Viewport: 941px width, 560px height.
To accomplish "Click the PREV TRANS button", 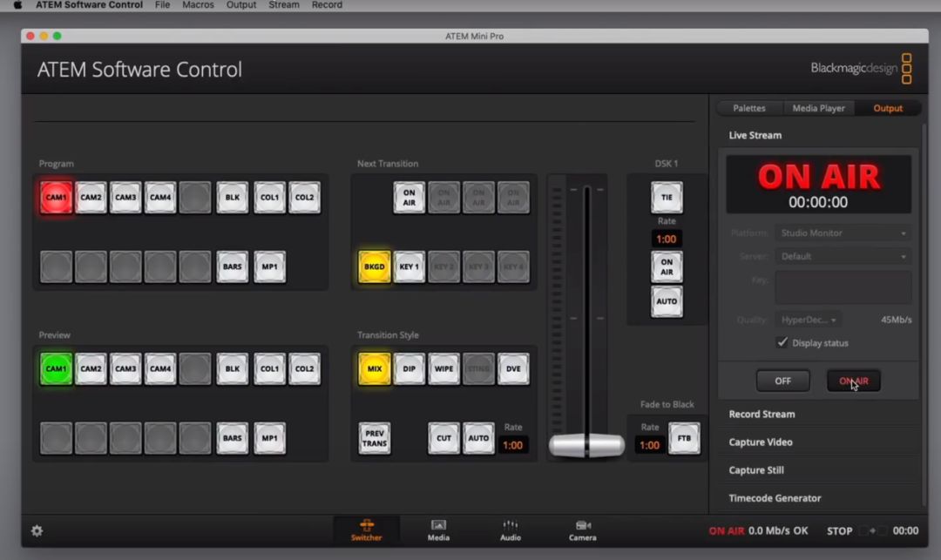I will (x=375, y=438).
